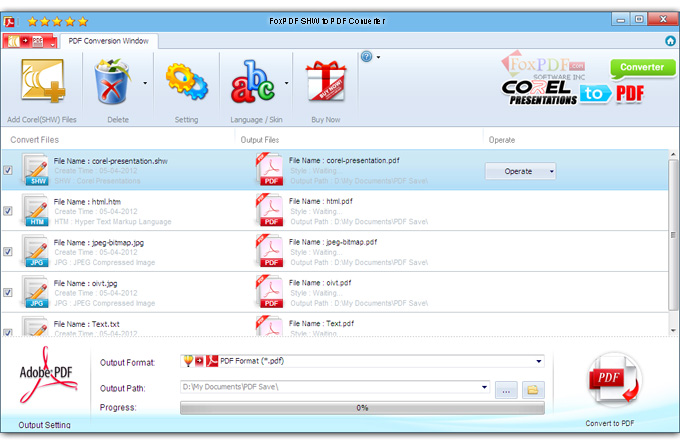Click the Convert Files column header
The image size is (680, 443).
[35, 140]
